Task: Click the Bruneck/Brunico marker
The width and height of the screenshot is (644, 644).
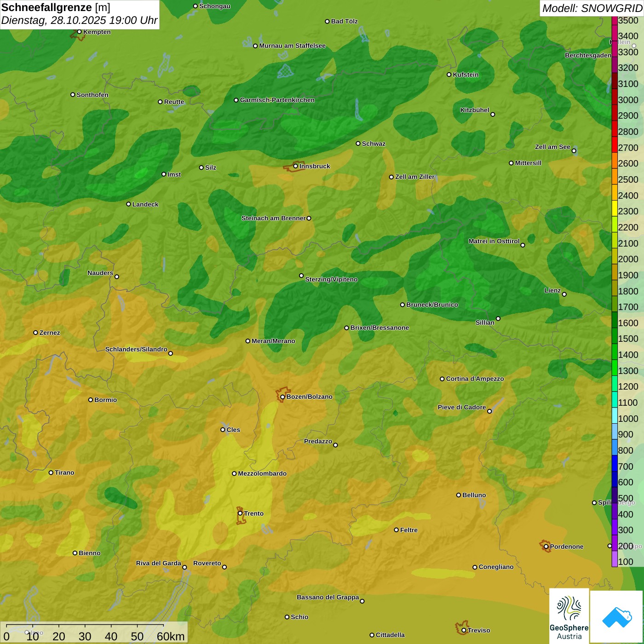Action: 402,305
